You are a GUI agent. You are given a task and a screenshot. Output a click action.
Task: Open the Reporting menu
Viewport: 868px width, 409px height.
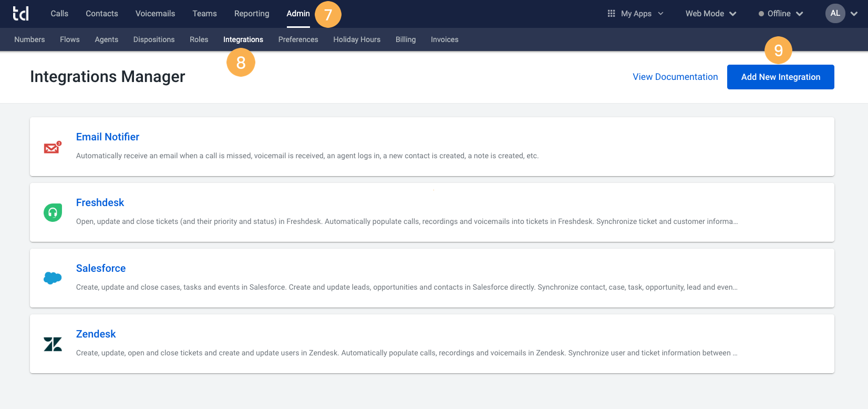click(x=252, y=14)
